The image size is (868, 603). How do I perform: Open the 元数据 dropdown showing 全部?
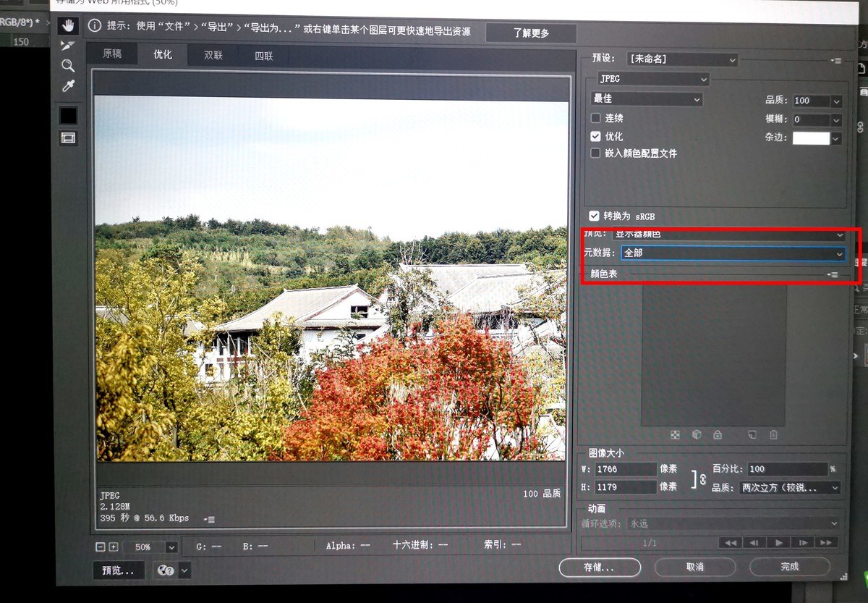pyautogui.click(x=733, y=253)
